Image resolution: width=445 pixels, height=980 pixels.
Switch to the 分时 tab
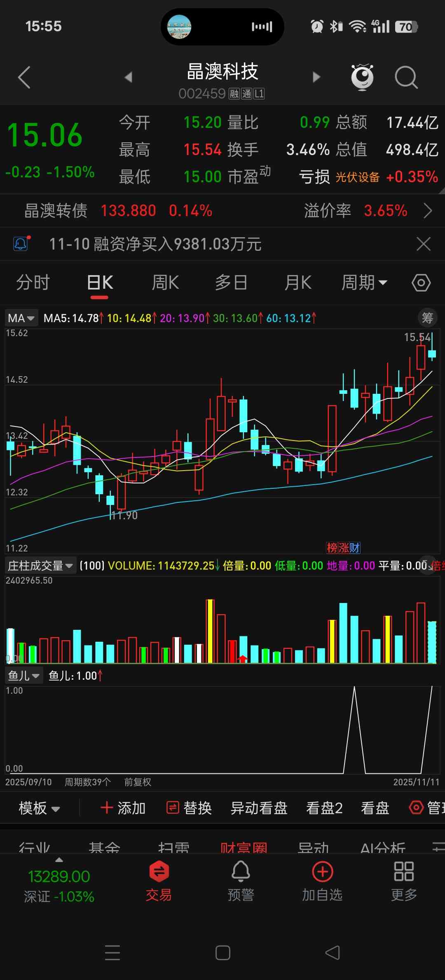(33, 283)
